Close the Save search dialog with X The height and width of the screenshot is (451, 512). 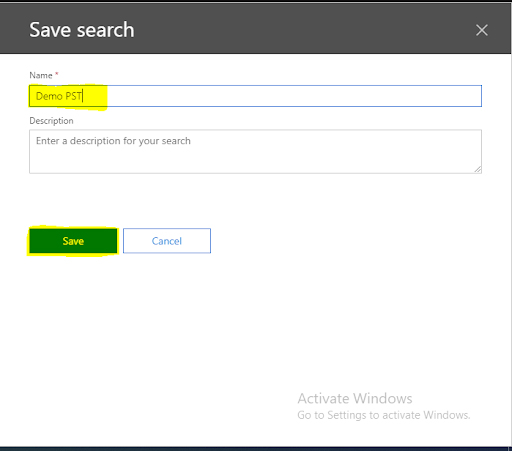pos(482,30)
